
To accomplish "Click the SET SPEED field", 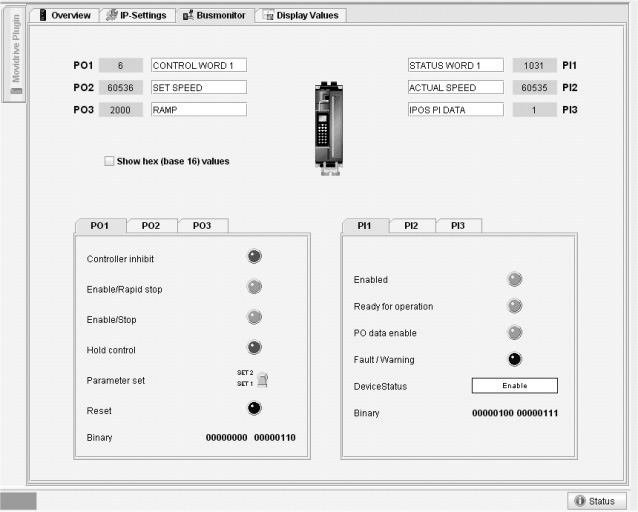I will point(199,87).
